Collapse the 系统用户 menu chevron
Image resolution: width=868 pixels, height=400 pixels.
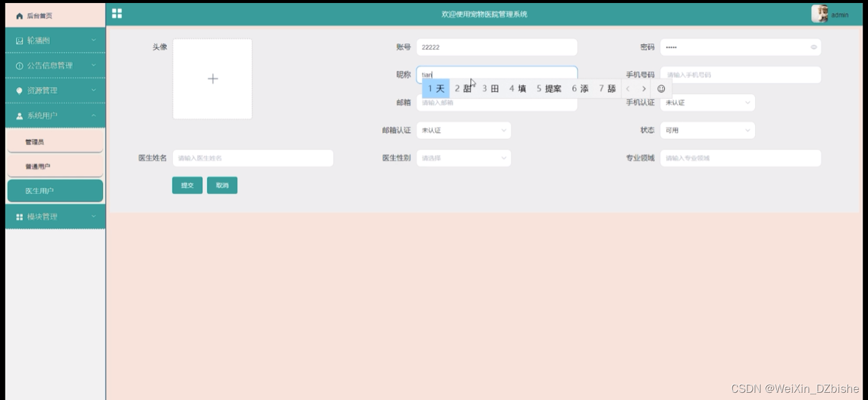pyautogui.click(x=93, y=115)
